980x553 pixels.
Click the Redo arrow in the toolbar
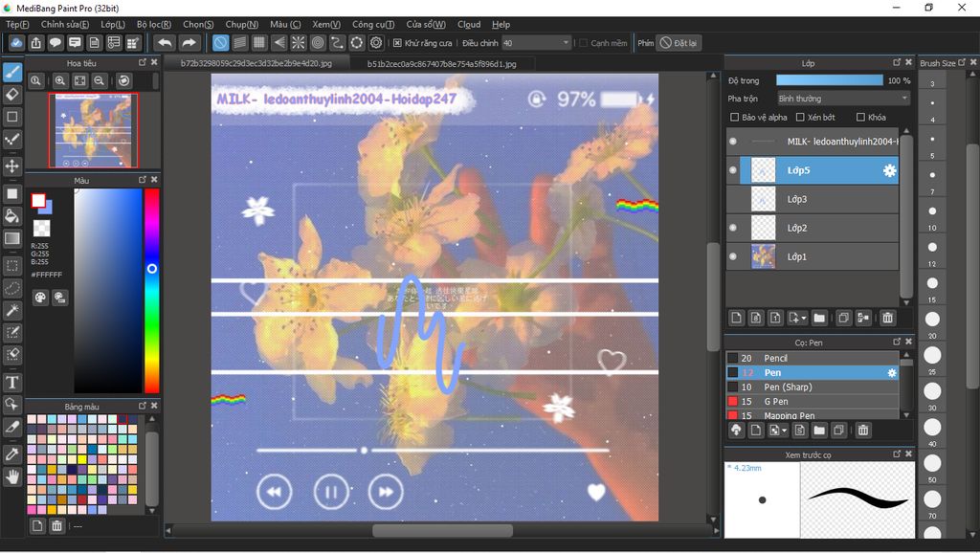click(189, 42)
